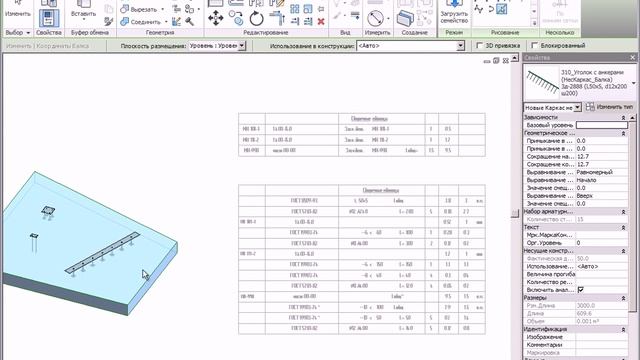Open the type selector dropdown arrow

coord(633,83)
